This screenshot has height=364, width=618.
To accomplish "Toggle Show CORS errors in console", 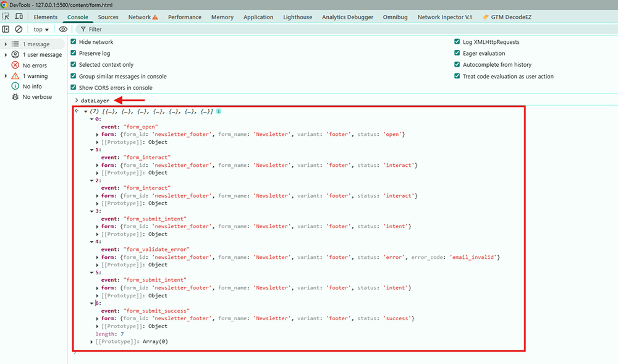I will [x=74, y=88].
